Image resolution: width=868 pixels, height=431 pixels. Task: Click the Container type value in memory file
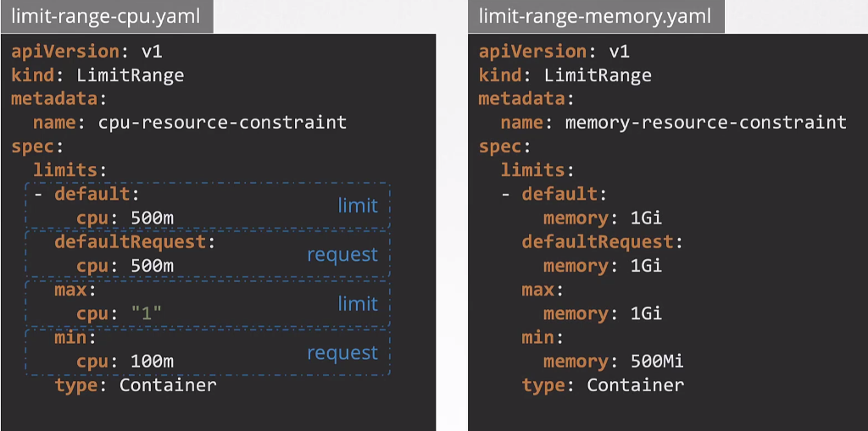pos(635,385)
